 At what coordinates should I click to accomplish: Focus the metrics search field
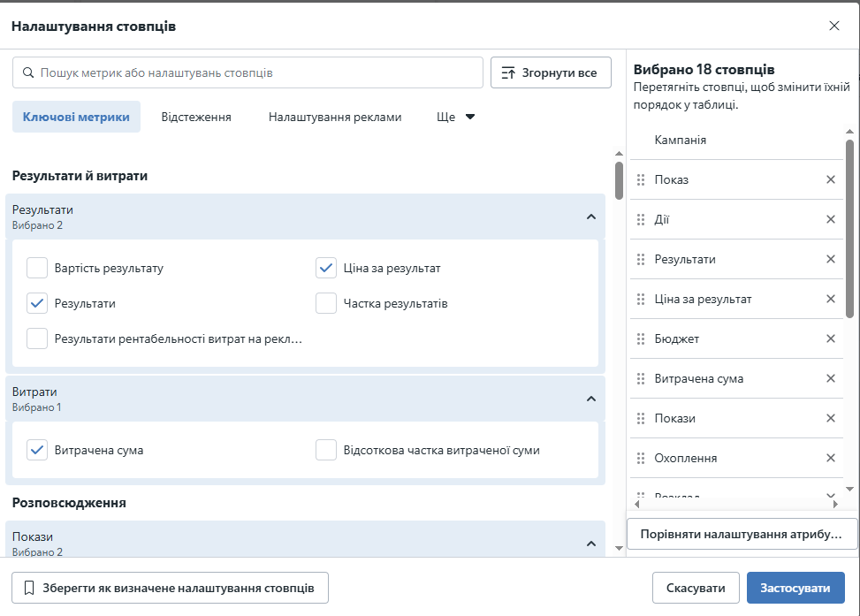click(x=247, y=72)
